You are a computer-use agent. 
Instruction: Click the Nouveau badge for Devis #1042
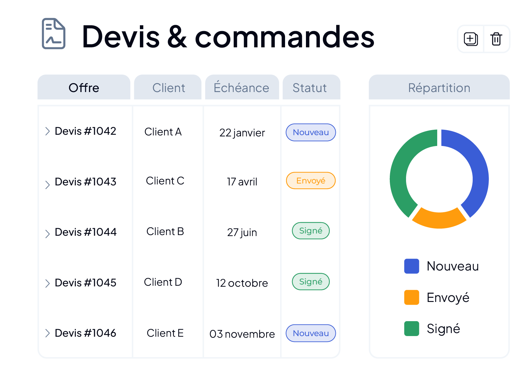pyautogui.click(x=311, y=132)
